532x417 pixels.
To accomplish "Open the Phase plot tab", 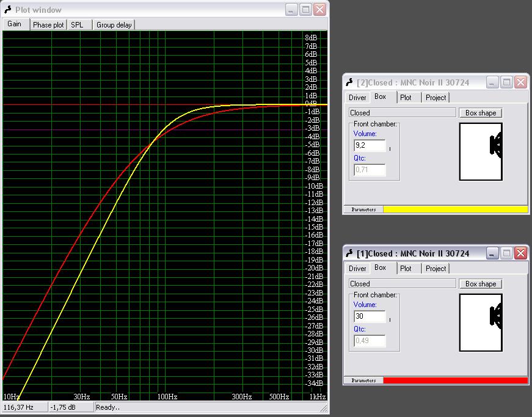I will pyautogui.click(x=48, y=25).
